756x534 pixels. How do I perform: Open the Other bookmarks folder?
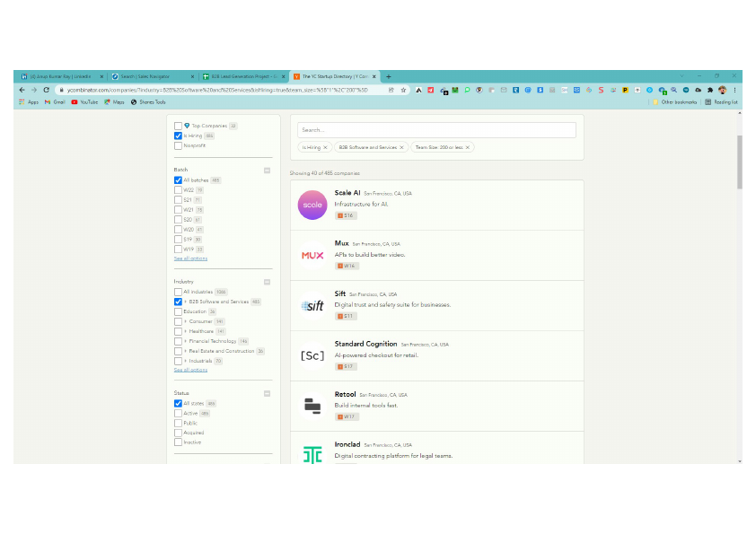[x=674, y=102]
